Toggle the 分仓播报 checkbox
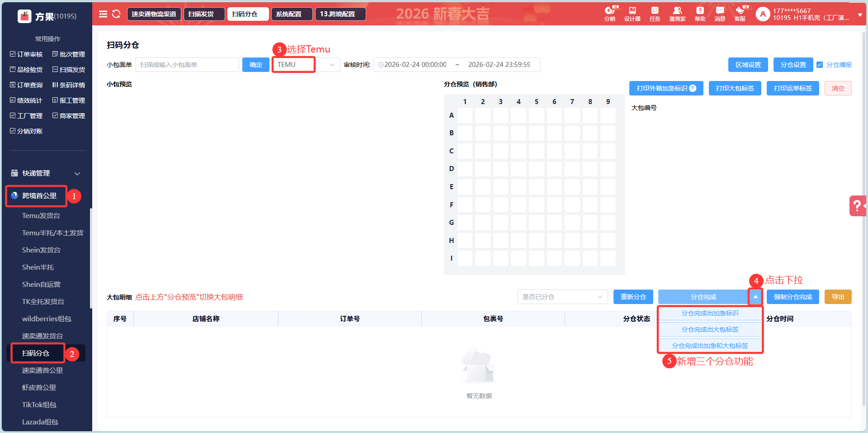 pyautogui.click(x=820, y=65)
